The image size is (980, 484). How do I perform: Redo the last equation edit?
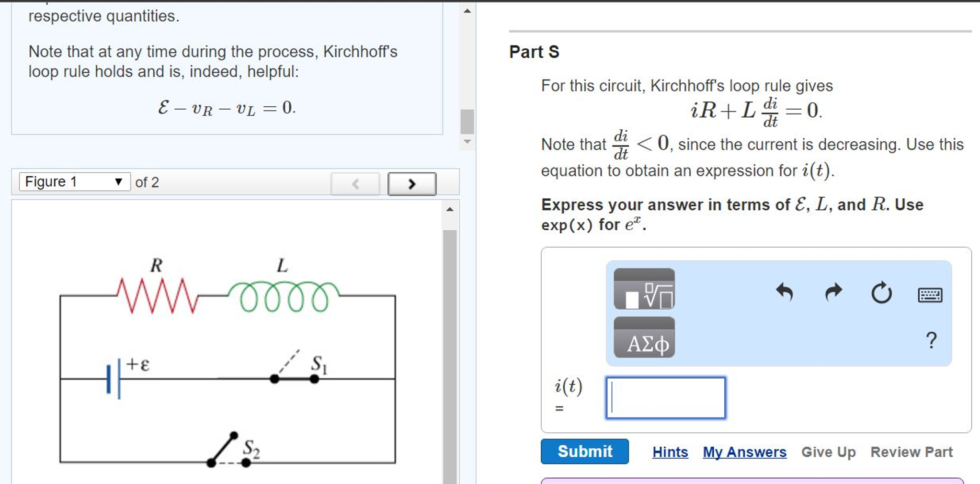click(832, 293)
